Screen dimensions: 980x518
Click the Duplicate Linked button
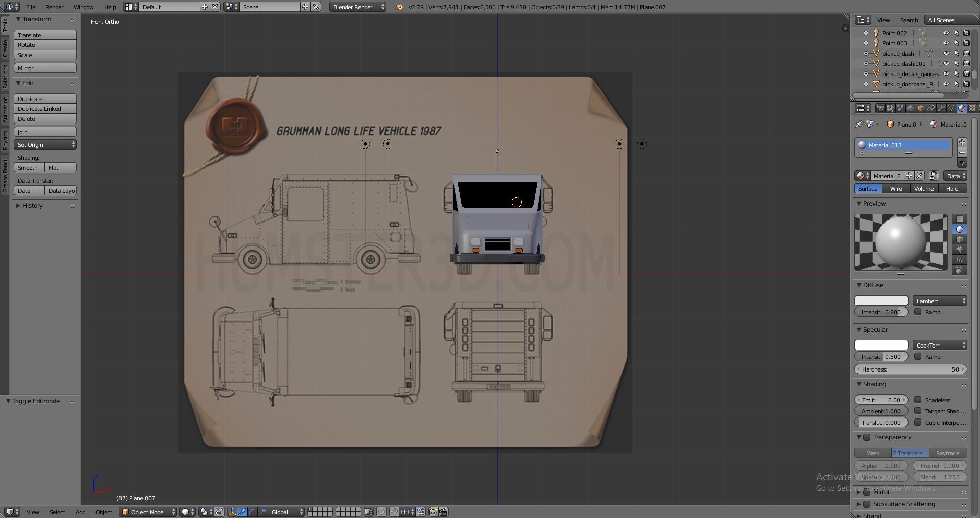click(45, 108)
